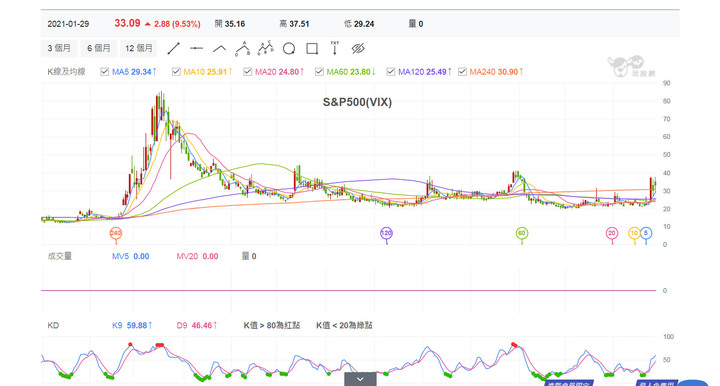720x386 pixels.
Task: Select the trend line drawing tool
Action: coord(174,48)
